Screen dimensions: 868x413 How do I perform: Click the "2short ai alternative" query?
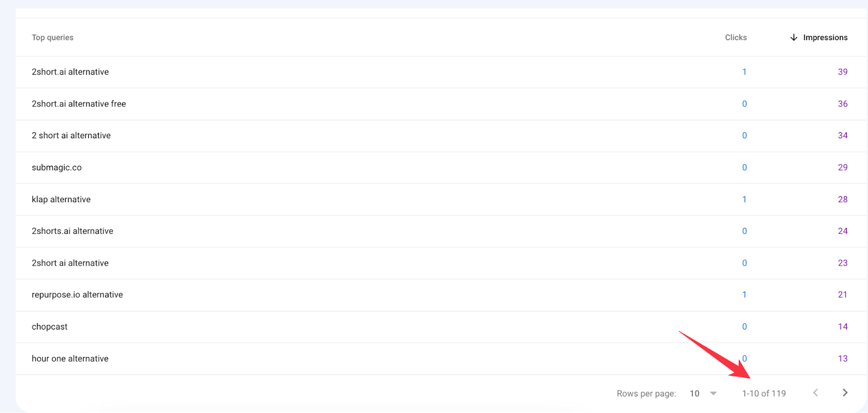[71, 263]
